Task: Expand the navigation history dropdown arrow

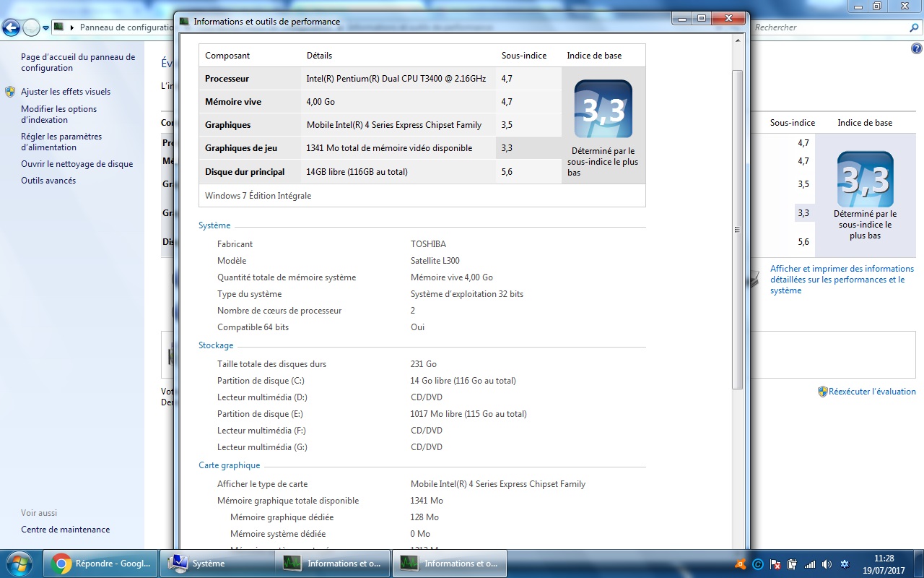Action: coord(45,27)
